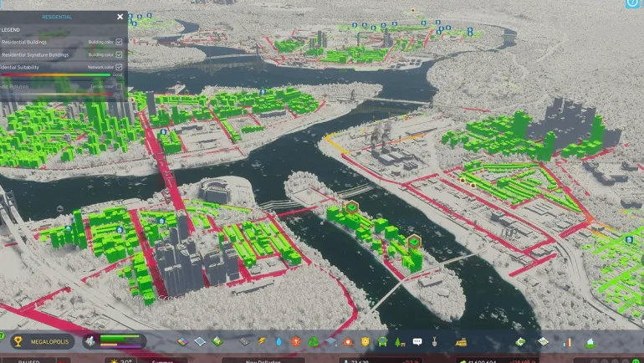Open Landscaping shovel icon
This screenshot has height=363, width=644.
pos(435,341)
